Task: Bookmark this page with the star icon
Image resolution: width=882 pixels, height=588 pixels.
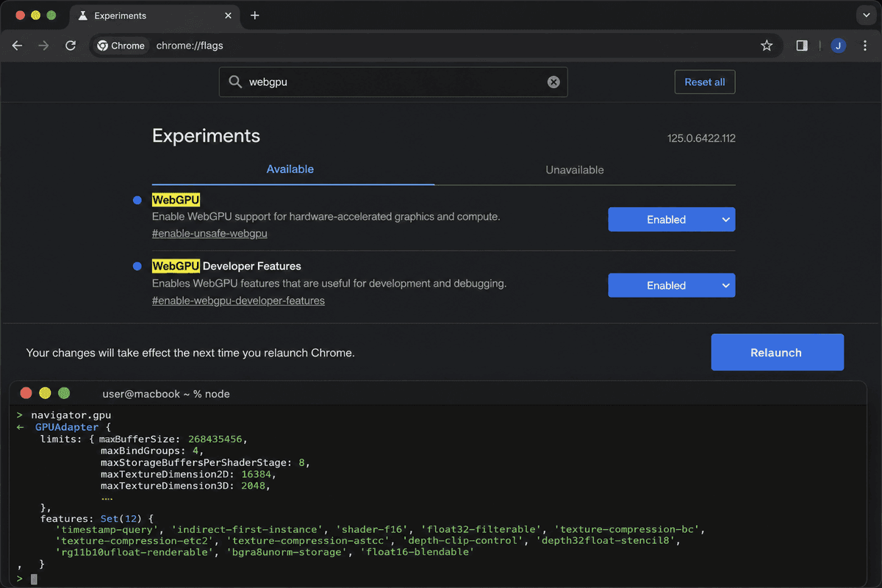Action: tap(767, 46)
